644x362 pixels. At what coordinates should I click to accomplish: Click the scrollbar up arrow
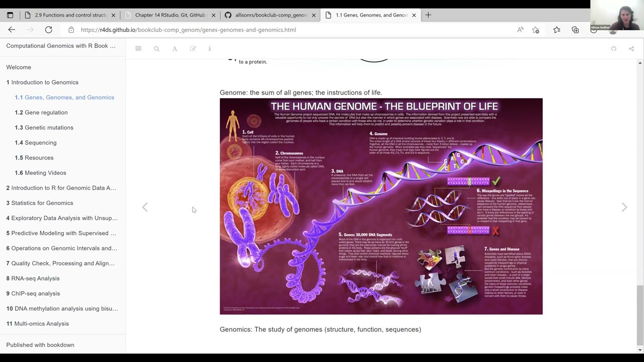pos(640,63)
